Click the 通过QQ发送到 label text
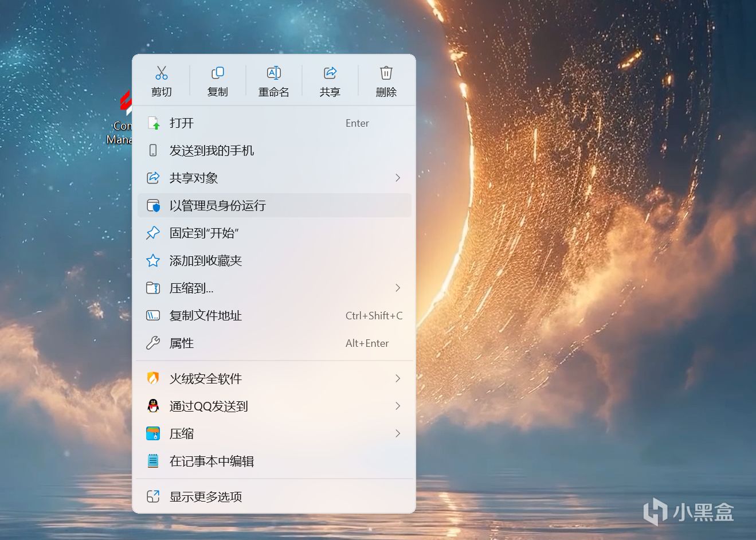Screen dimensions: 756x540 coord(209,406)
